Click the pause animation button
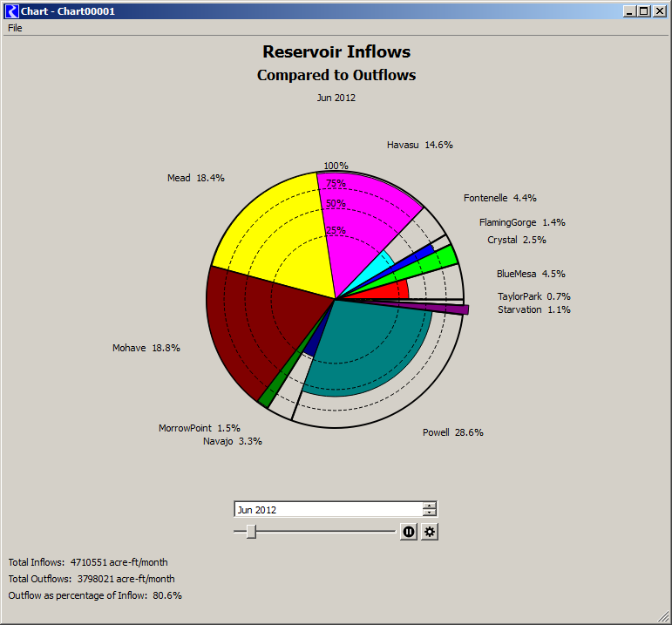The width and height of the screenshot is (672, 625). coord(409,532)
